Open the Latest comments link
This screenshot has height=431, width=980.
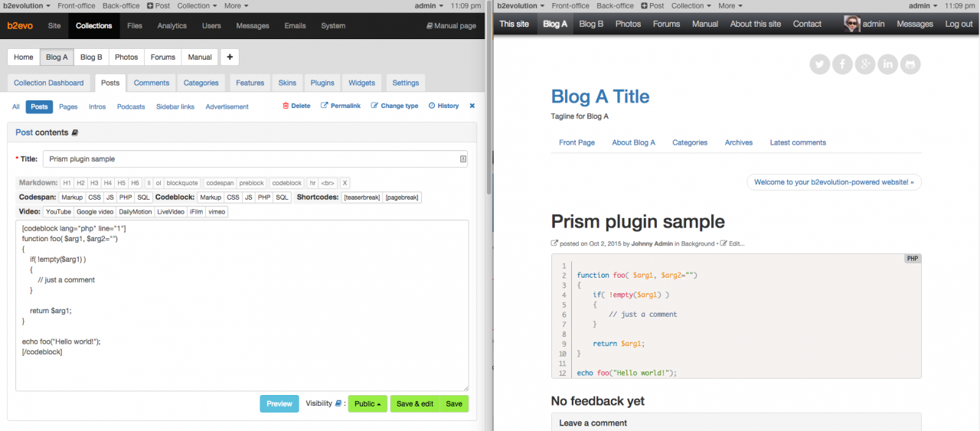point(798,142)
